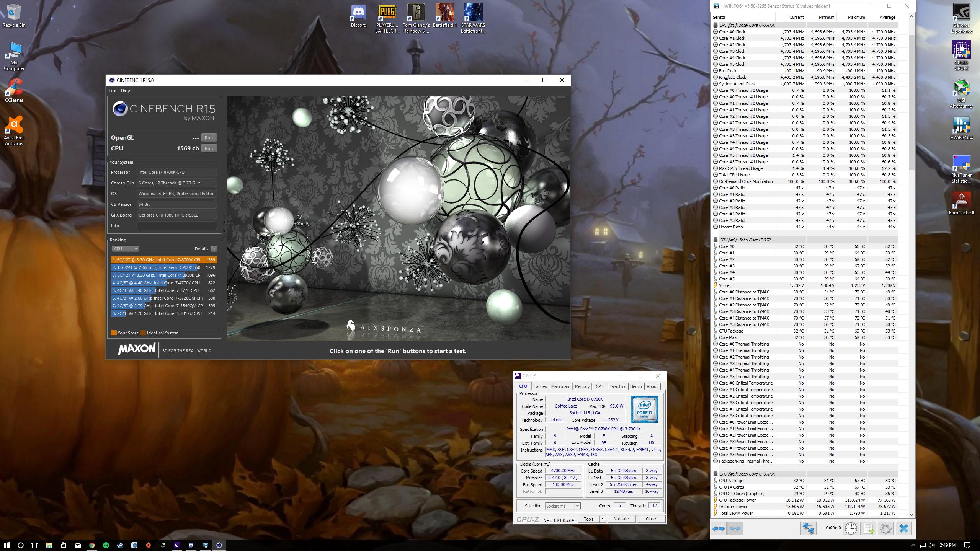980x551 pixels.
Task: Switch to the Memory tab in CPU-Z
Action: coord(582,386)
